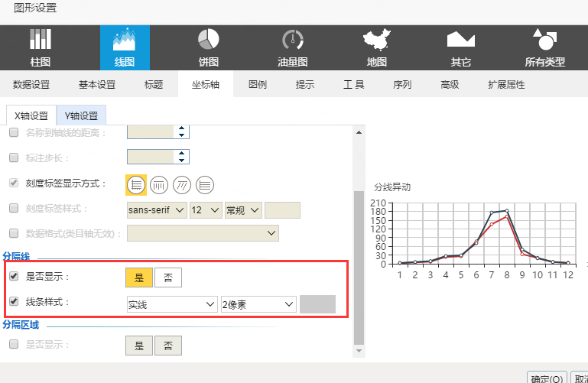Click the 分线异动 chart preview
The height and width of the screenshot is (383, 588).
474,231
